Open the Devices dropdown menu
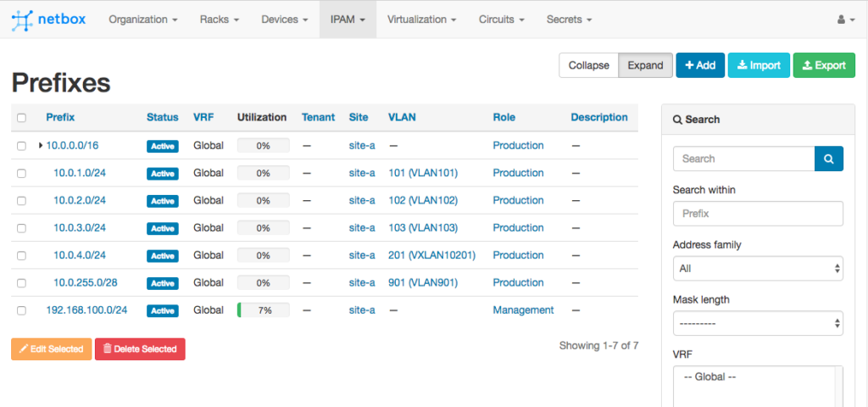The height and width of the screenshot is (407, 868). [x=285, y=20]
